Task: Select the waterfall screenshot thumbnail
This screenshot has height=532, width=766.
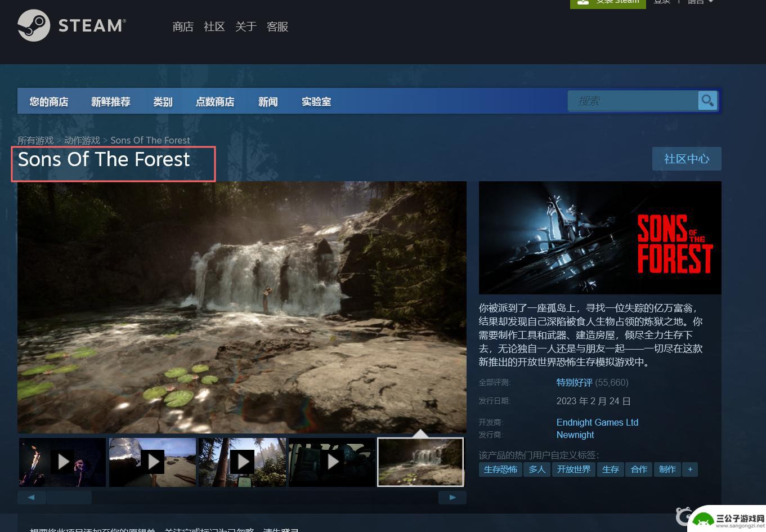Action: (x=420, y=462)
